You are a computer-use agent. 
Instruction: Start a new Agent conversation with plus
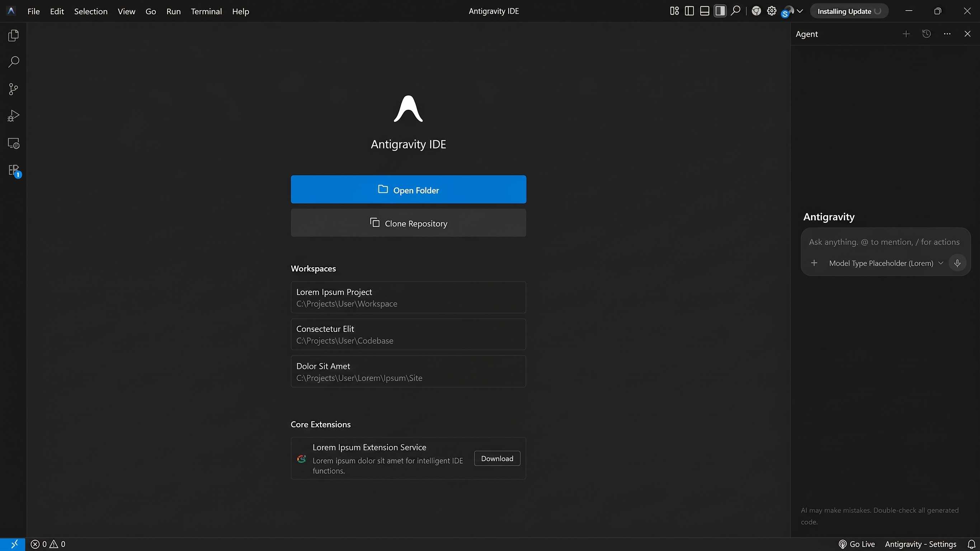coord(906,34)
